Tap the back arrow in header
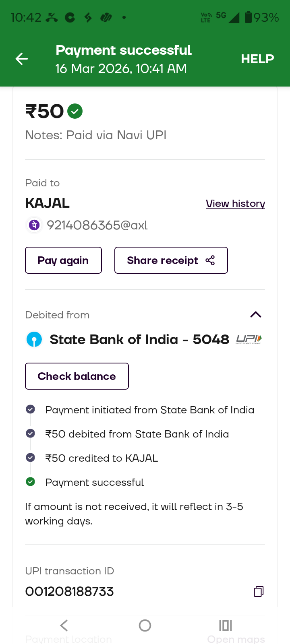Screen dimensions: 290x644 click(22, 59)
